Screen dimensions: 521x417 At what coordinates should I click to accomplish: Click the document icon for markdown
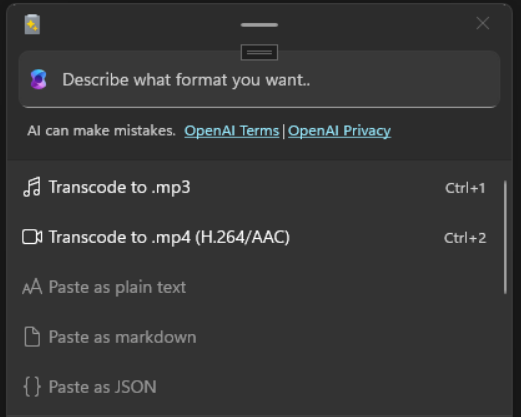(32, 337)
